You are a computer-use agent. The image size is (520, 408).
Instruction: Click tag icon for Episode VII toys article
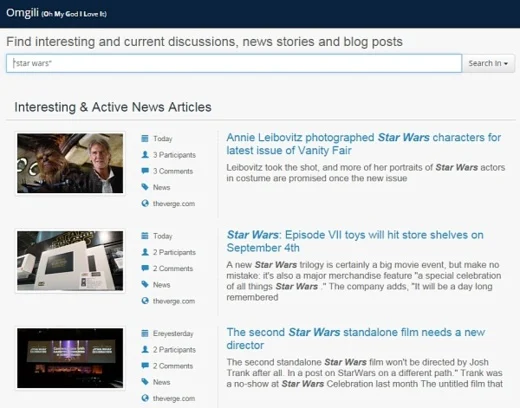click(x=145, y=284)
